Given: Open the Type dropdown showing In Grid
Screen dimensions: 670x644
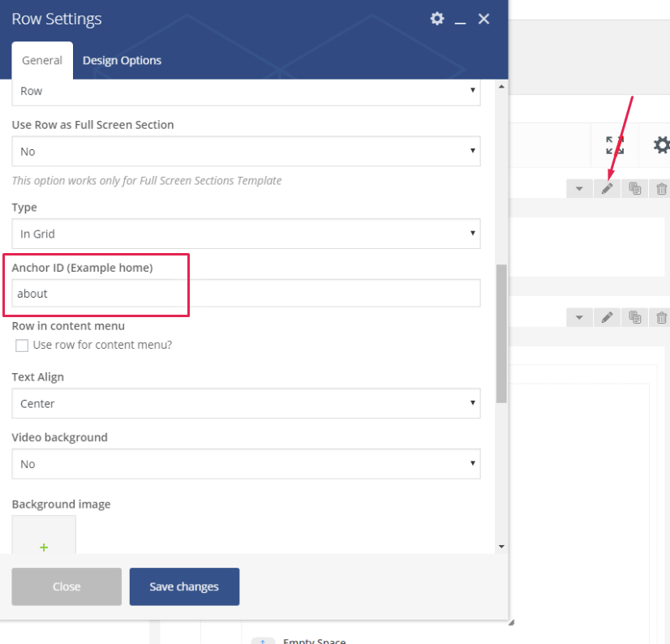Looking at the screenshot, I should (x=246, y=234).
